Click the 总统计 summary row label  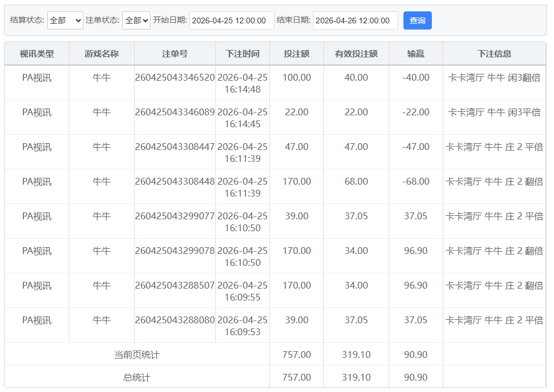click(137, 377)
